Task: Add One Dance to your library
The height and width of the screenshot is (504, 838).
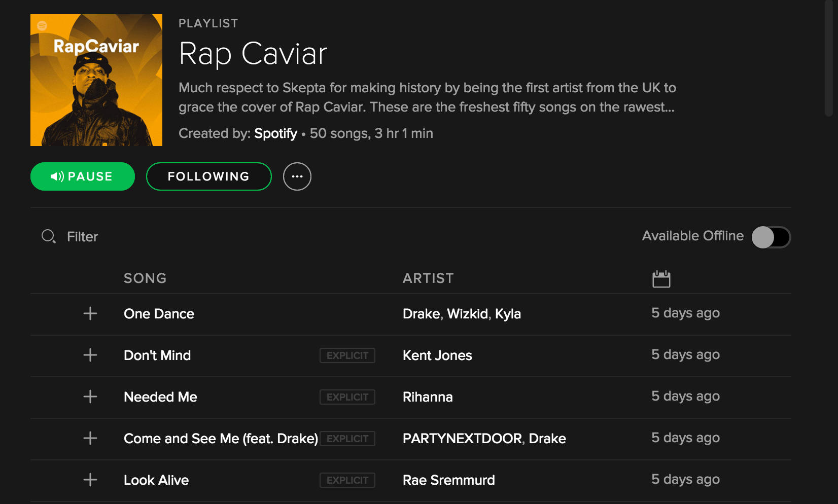Action: [x=90, y=313]
